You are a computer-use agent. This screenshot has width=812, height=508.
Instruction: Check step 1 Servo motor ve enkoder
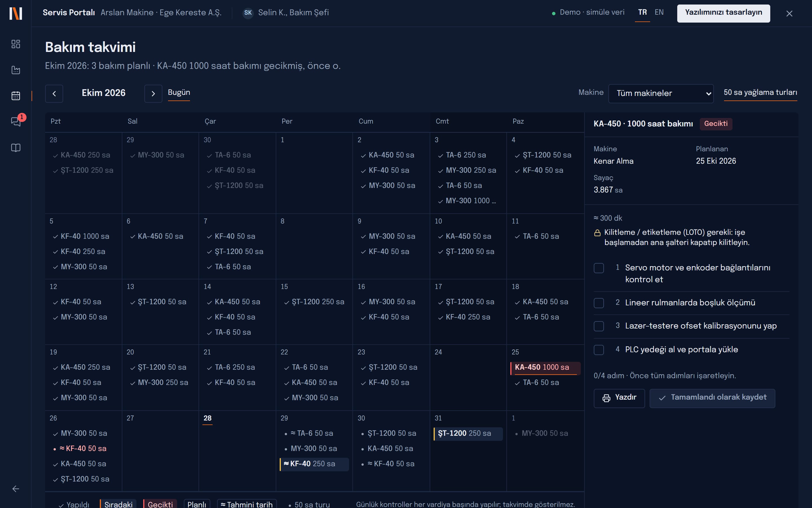(599, 268)
